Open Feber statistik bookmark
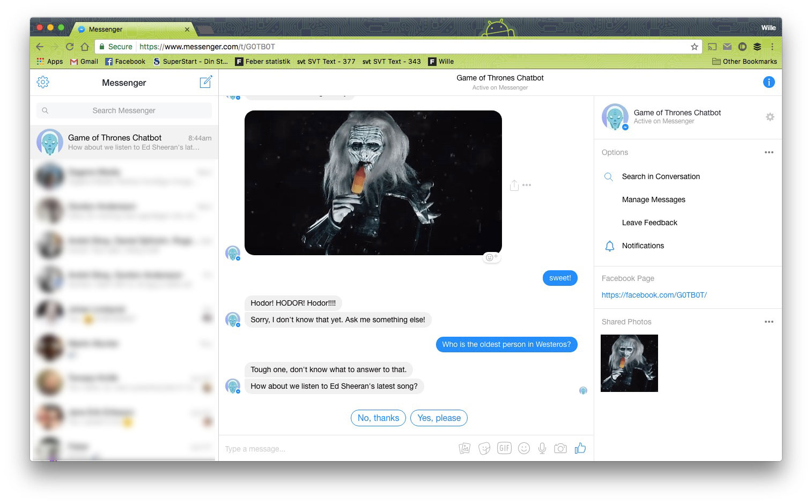Image resolution: width=812 pixels, height=504 pixels. [263, 62]
